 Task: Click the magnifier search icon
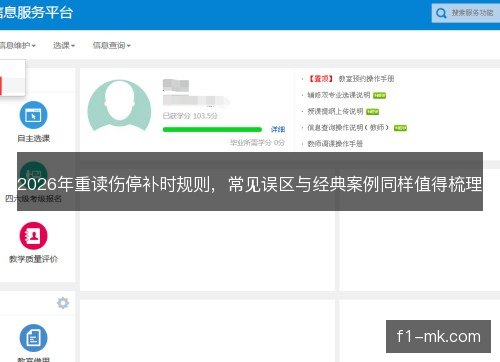coord(441,13)
